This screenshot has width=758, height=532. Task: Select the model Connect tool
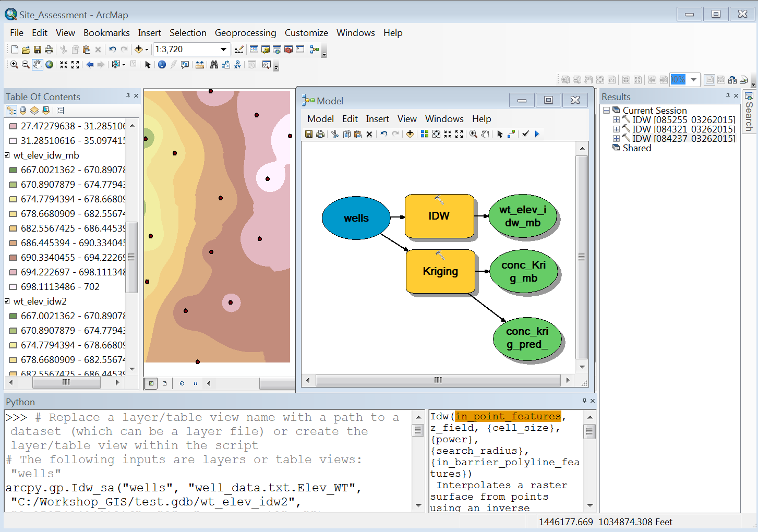511,134
